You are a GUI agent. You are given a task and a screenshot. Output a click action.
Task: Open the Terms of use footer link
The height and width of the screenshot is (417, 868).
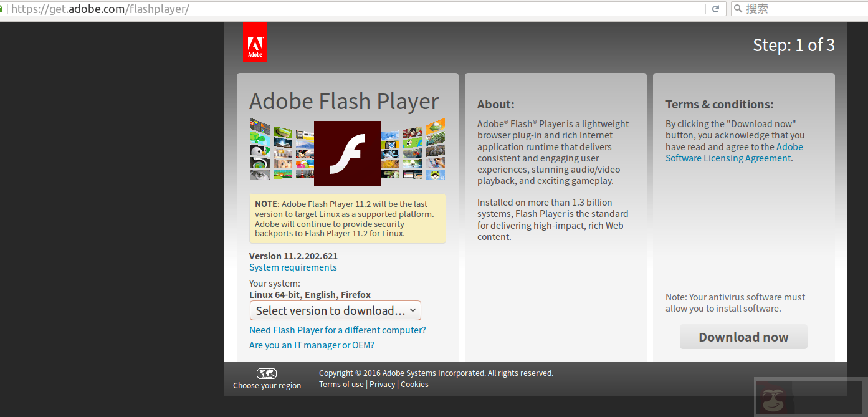pos(341,384)
